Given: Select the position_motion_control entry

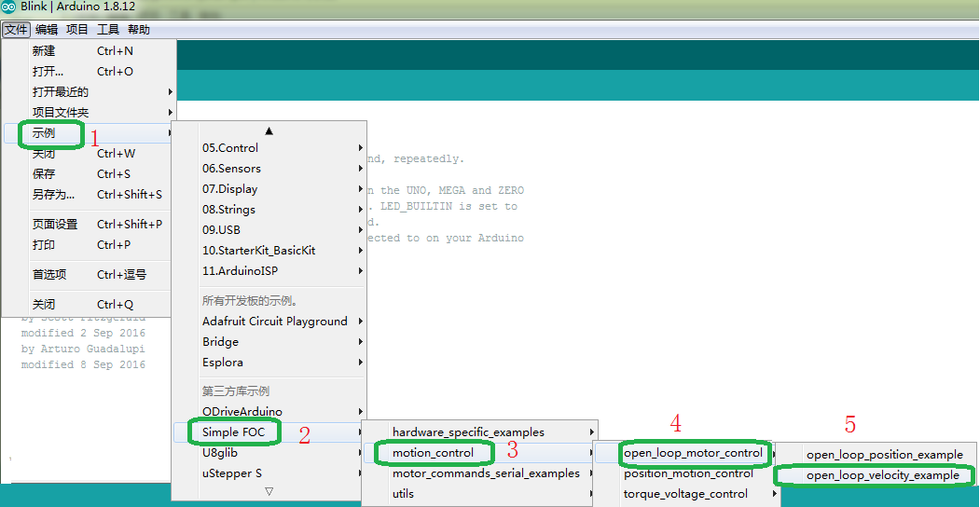Looking at the screenshot, I should pyautogui.click(x=687, y=473).
